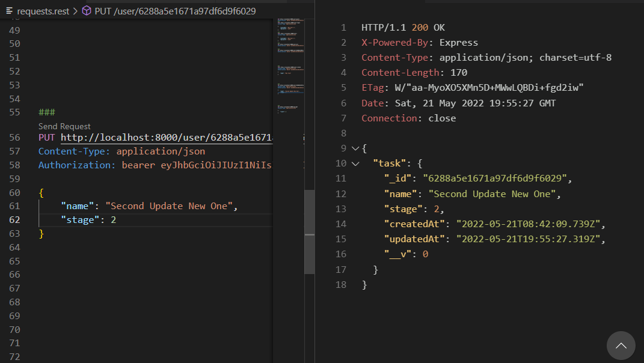Click the "createdAt" timestamp value
The width and height of the screenshot is (644, 363).
pos(528,224)
